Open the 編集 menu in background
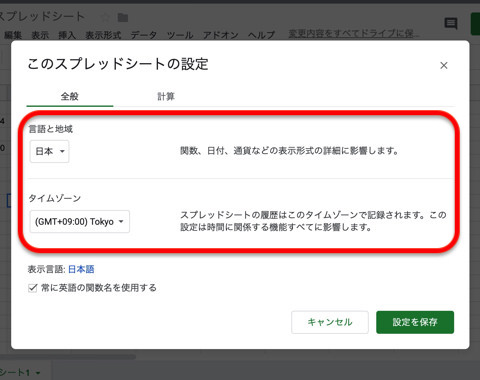The width and height of the screenshot is (480, 380). 13,35
